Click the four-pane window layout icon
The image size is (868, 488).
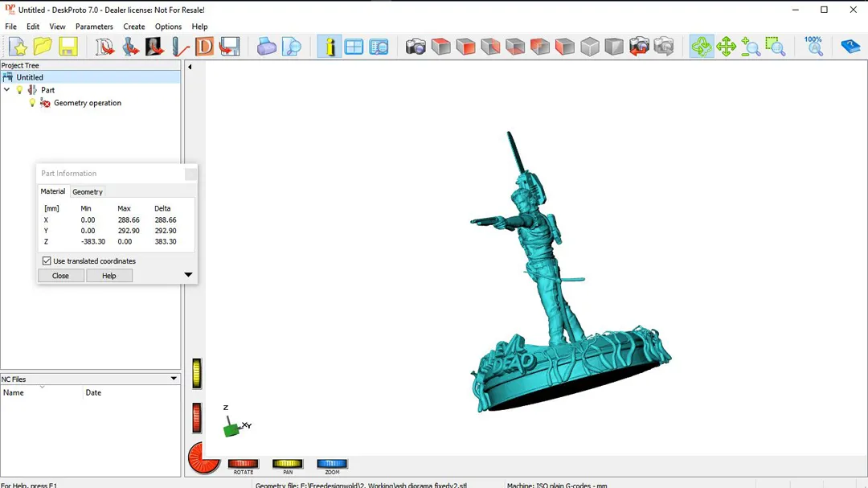[x=354, y=47]
